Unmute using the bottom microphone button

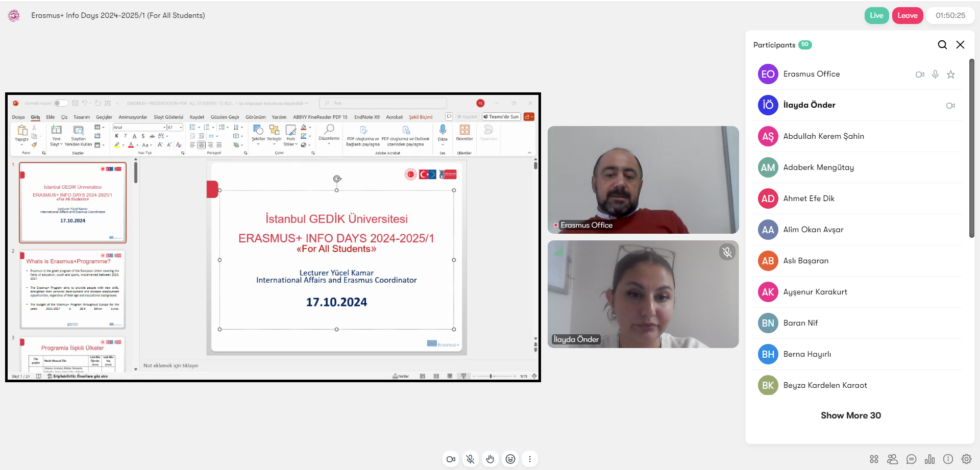(471, 459)
